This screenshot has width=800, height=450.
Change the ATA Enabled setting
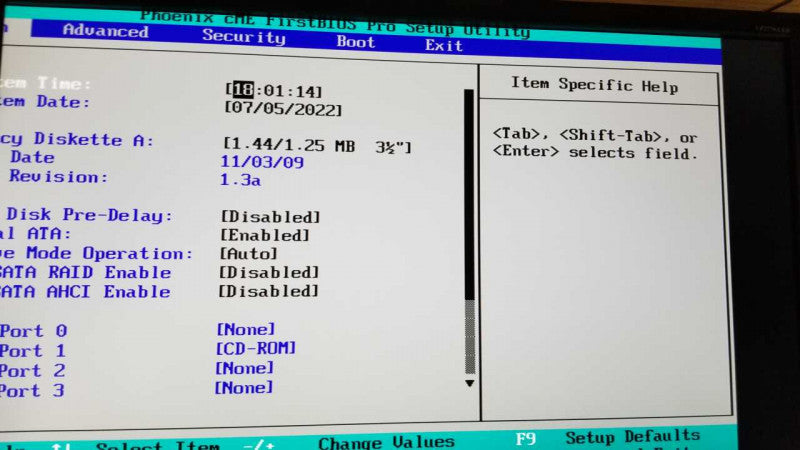point(265,235)
